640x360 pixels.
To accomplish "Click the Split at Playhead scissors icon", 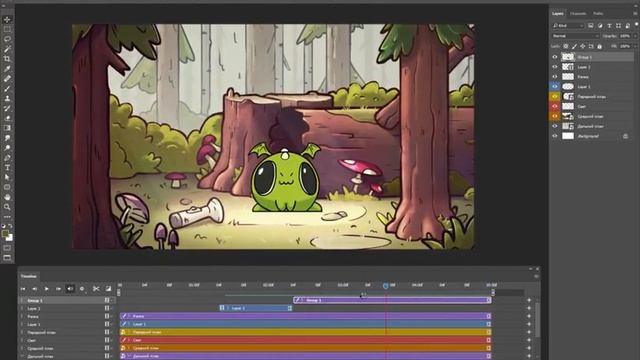I will (96, 289).
